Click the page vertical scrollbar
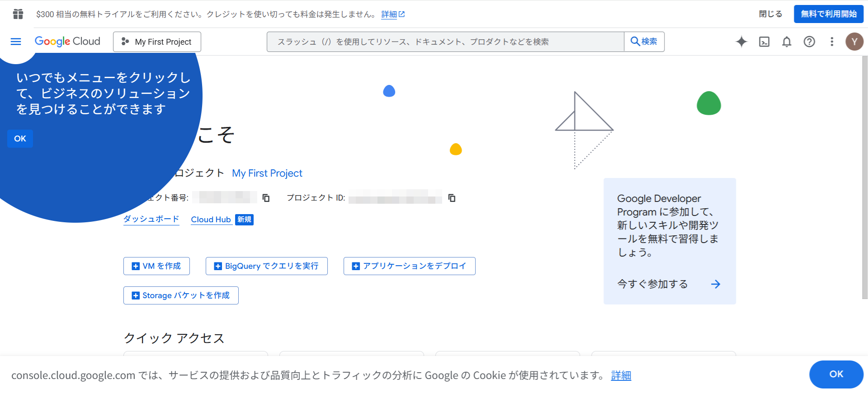This screenshot has width=868, height=393. [864, 181]
